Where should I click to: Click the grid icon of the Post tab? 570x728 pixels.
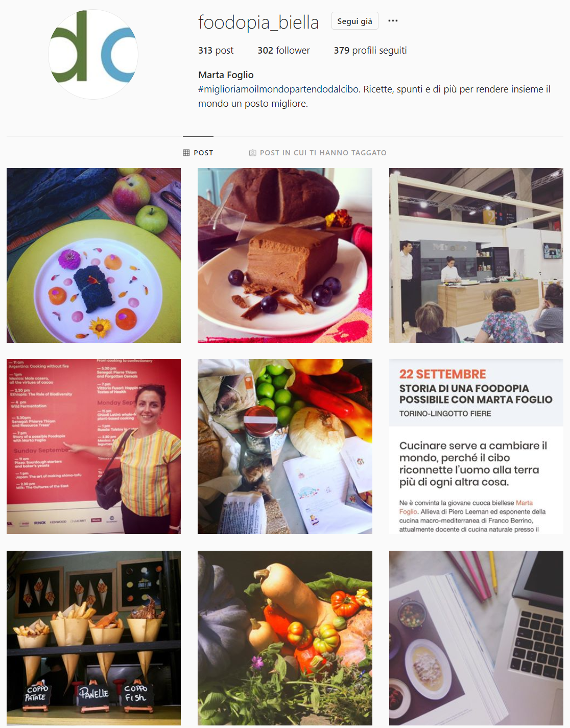click(x=186, y=153)
